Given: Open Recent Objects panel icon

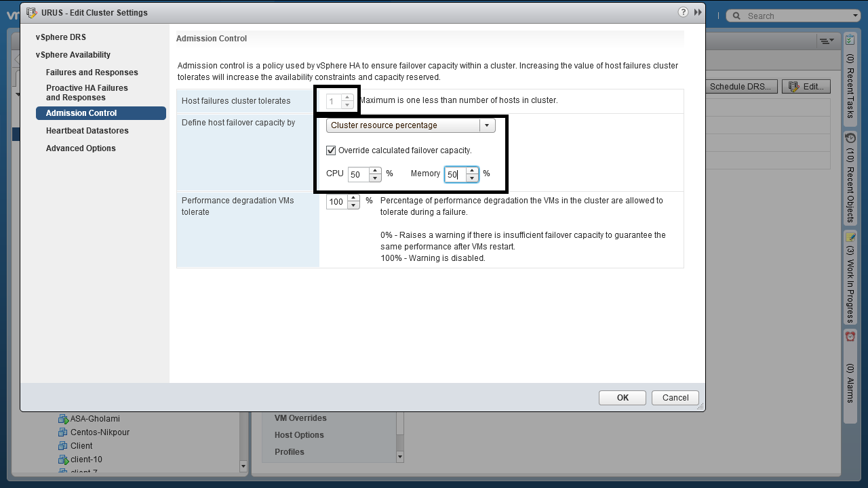Looking at the screenshot, I should (x=850, y=138).
